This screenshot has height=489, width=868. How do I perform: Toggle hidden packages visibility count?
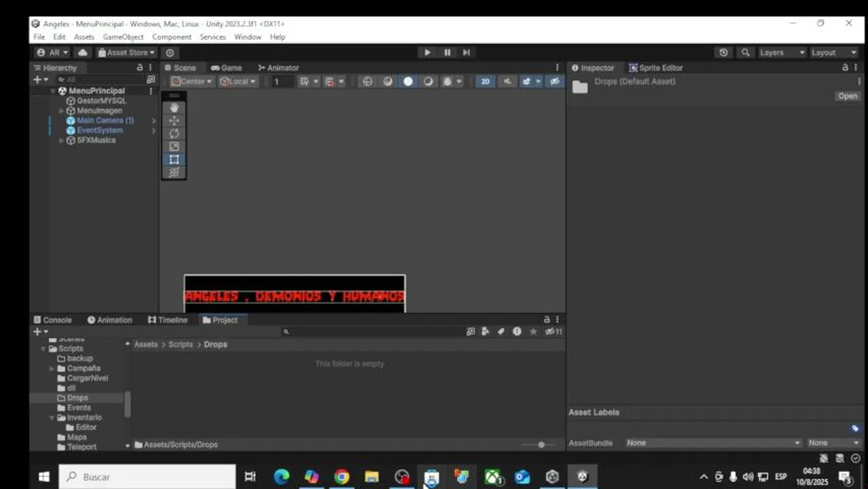click(x=554, y=331)
